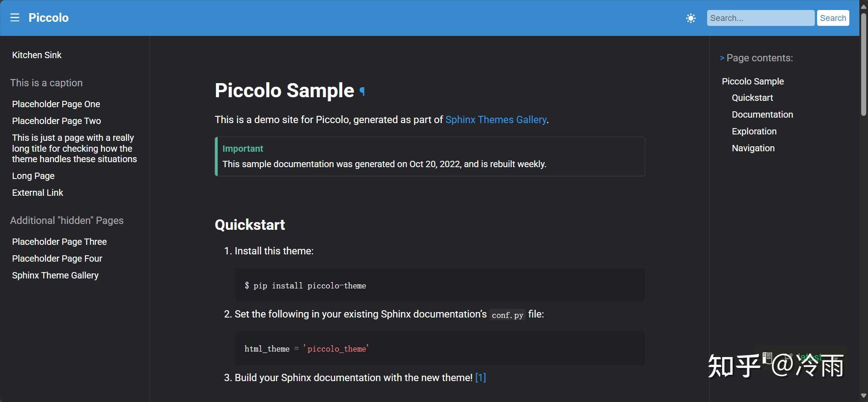Click the scrollbar down arrow
The width and height of the screenshot is (868, 402).
(x=863, y=396)
